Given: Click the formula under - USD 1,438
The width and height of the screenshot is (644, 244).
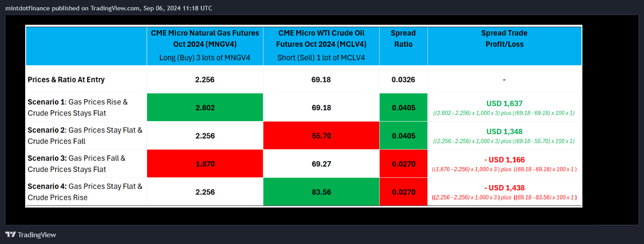Looking at the screenshot, I should [x=504, y=197].
